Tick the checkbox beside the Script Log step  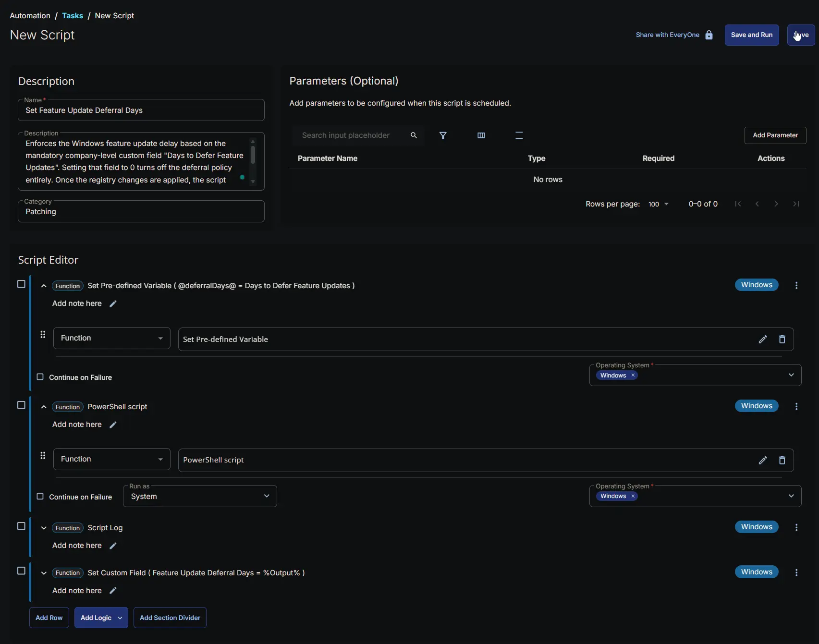click(x=21, y=526)
